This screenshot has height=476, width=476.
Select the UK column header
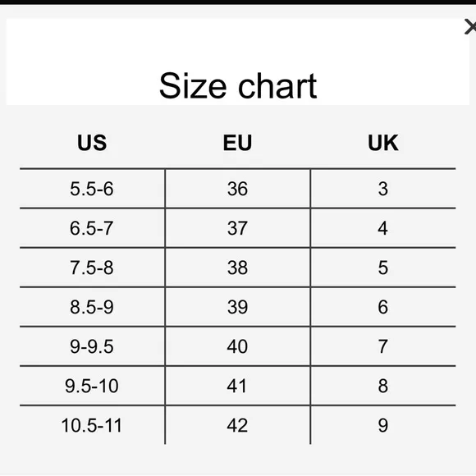click(x=382, y=142)
